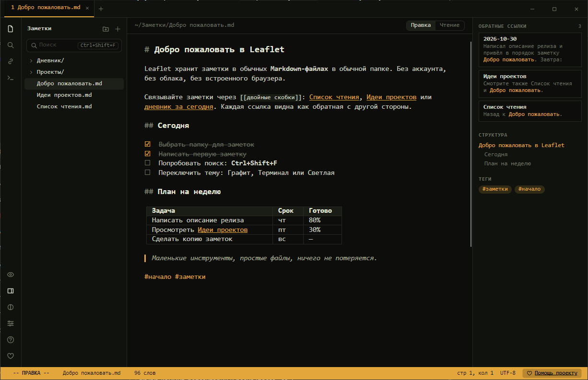Expand the Проекты/ folder

click(x=74, y=72)
